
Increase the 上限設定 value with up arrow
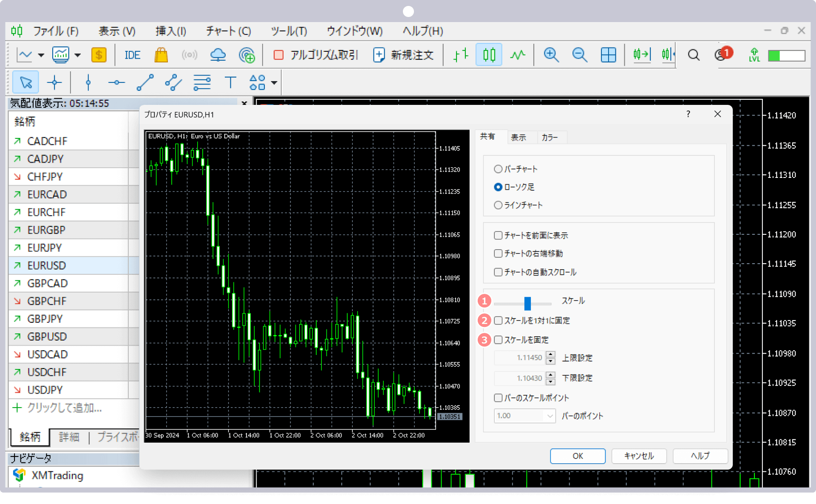click(x=551, y=354)
